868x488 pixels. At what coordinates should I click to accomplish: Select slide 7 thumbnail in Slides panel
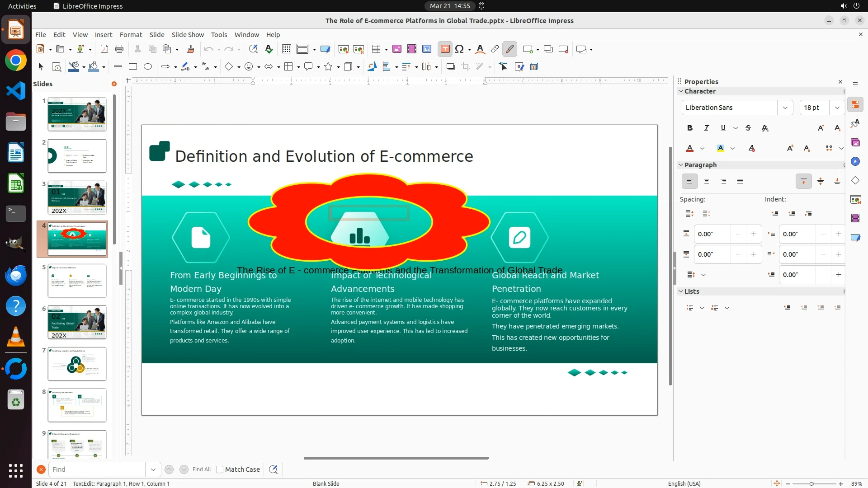coord(77,364)
